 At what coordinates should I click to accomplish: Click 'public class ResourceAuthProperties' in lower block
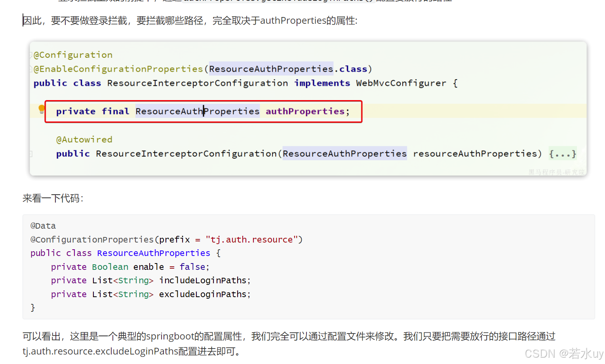[120, 253]
